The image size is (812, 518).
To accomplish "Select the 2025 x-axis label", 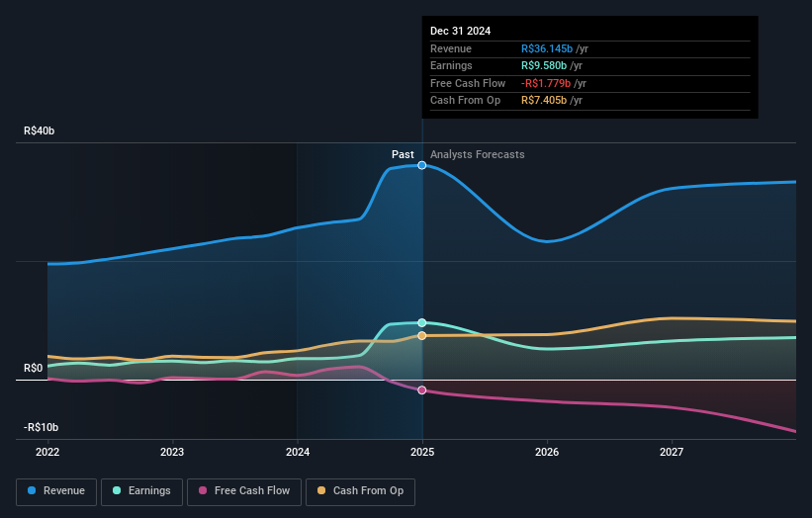I will click(422, 453).
